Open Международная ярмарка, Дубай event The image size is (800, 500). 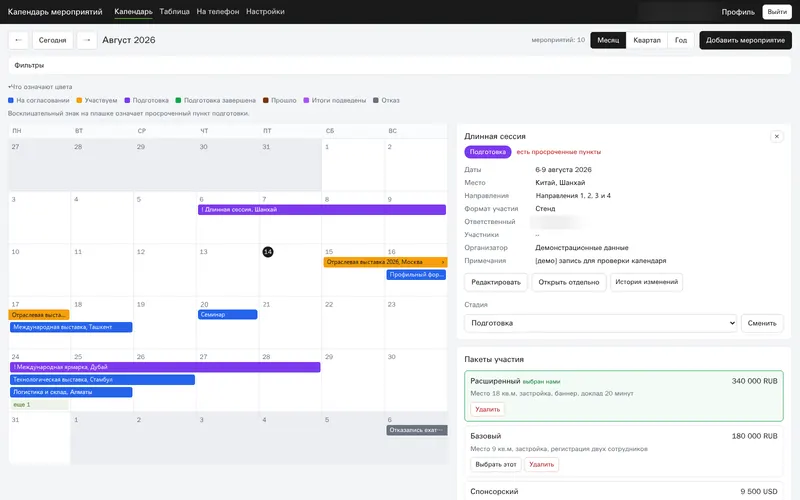click(x=165, y=367)
